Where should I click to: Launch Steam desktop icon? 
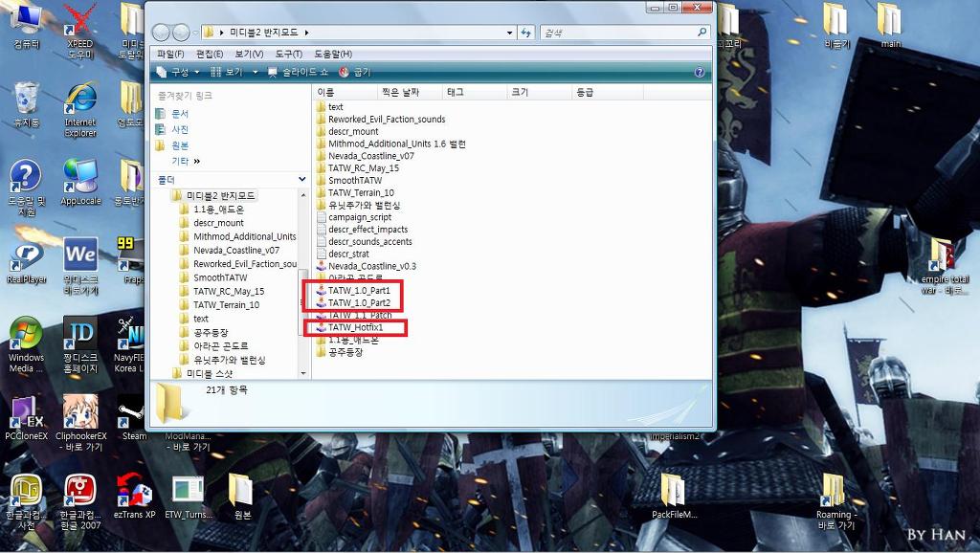coord(133,419)
